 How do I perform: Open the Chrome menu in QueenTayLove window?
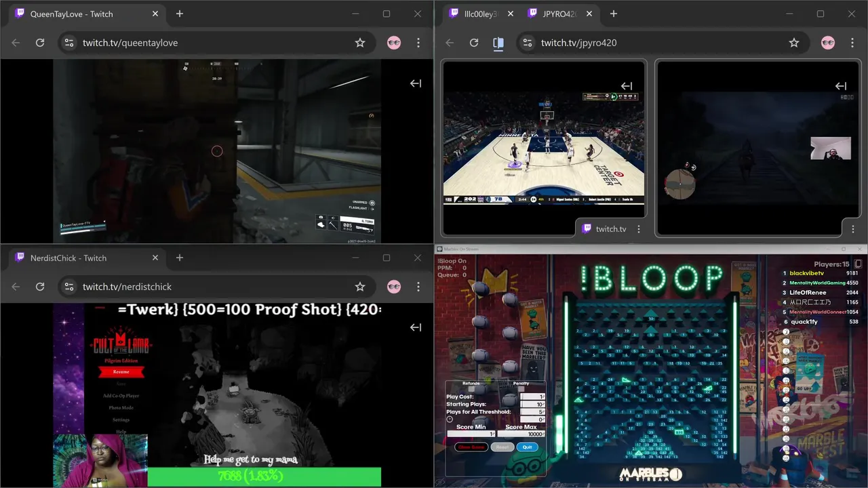418,43
